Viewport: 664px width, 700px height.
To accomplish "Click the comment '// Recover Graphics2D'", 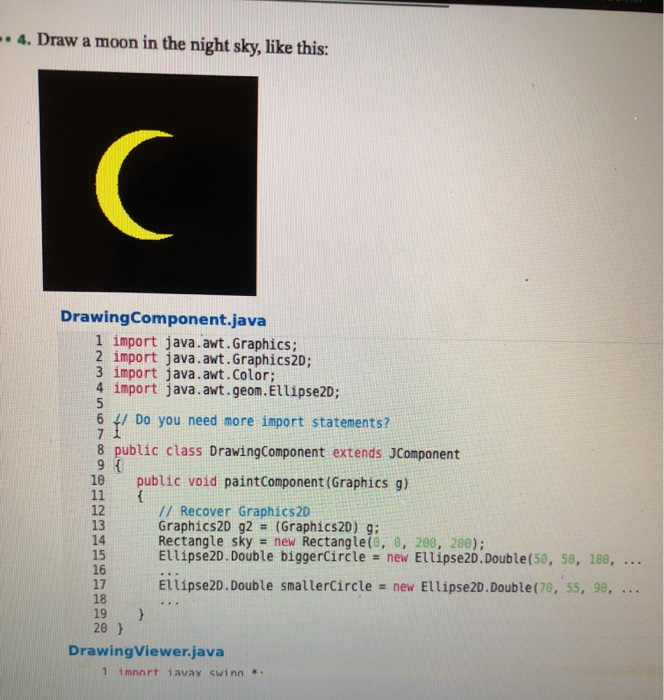I will tap(234, 511).
